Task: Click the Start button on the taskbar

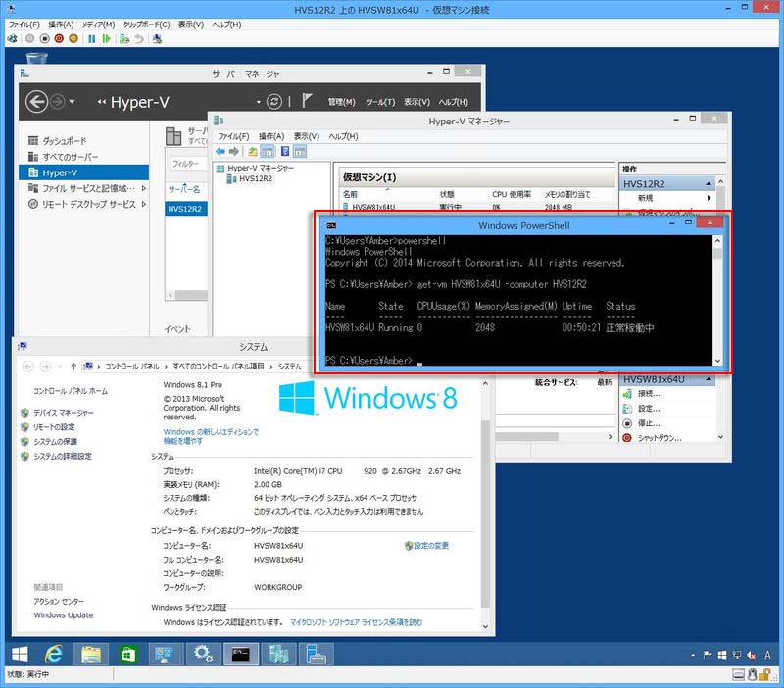Action: point(20,654)
